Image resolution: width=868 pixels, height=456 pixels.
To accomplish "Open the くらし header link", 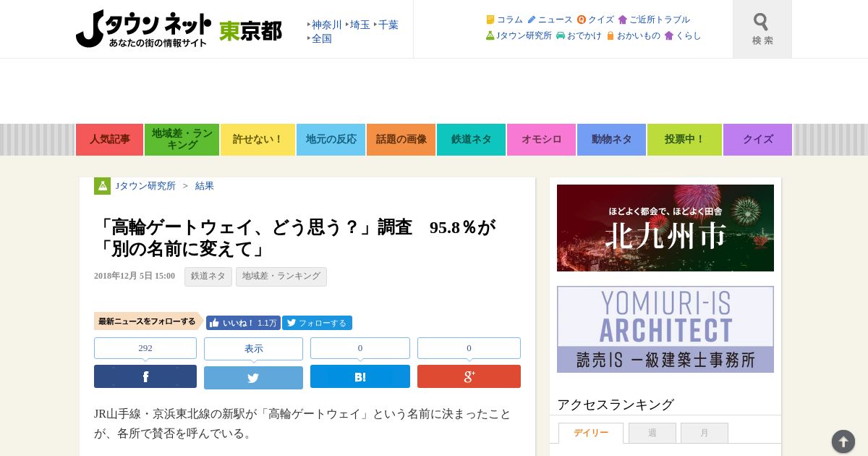I will (x=683, y=35).
